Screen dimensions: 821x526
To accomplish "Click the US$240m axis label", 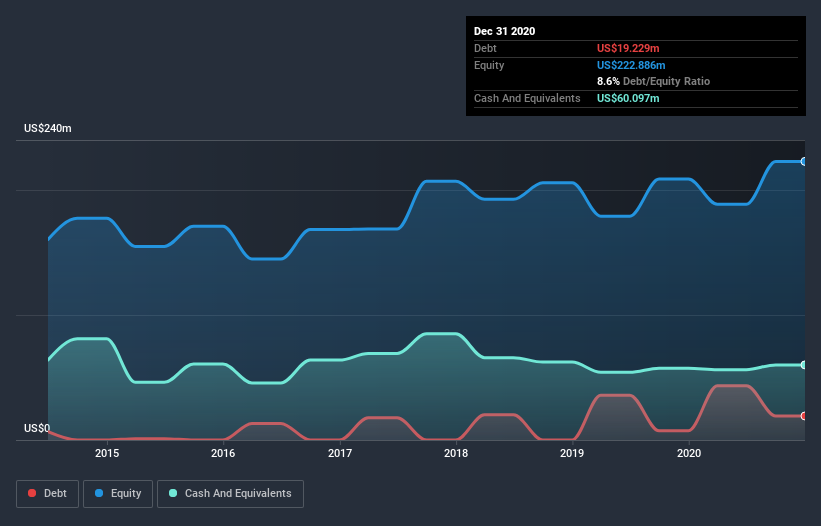I will [48, 128].
